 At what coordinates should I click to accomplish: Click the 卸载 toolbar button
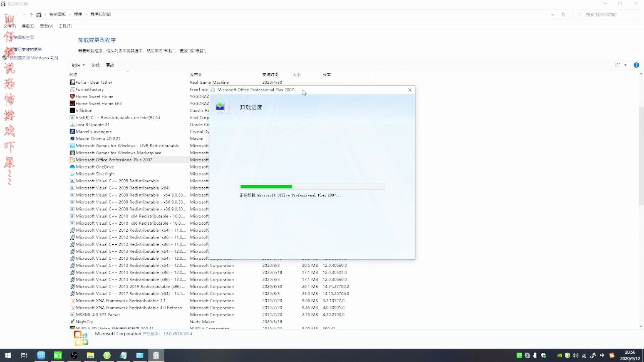click(95, 65)
